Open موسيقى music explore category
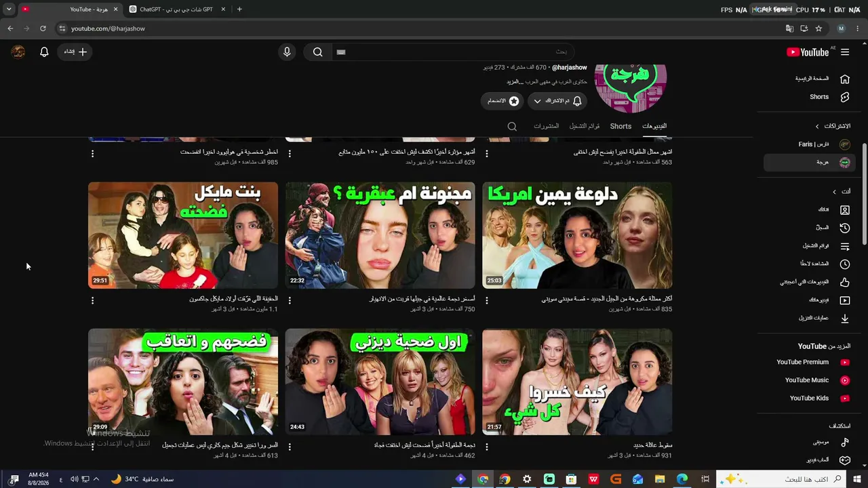The height and width of the screenshot is (488, 868). pyautogui.click(x=809, y=442)
